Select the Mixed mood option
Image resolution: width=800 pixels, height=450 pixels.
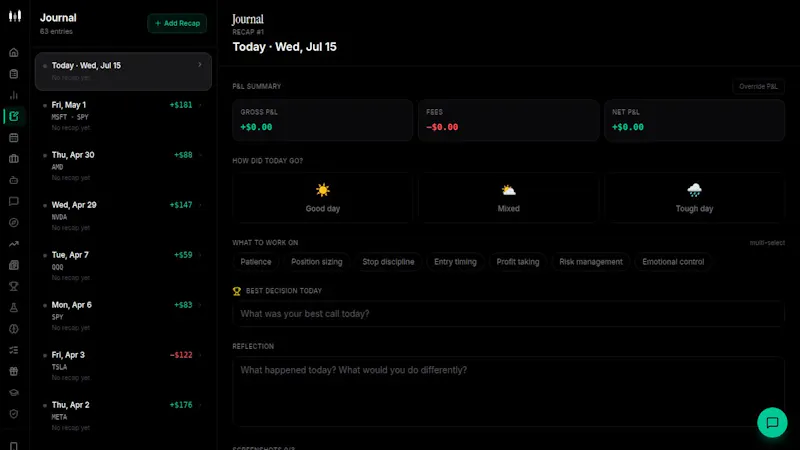pos(508,198)
